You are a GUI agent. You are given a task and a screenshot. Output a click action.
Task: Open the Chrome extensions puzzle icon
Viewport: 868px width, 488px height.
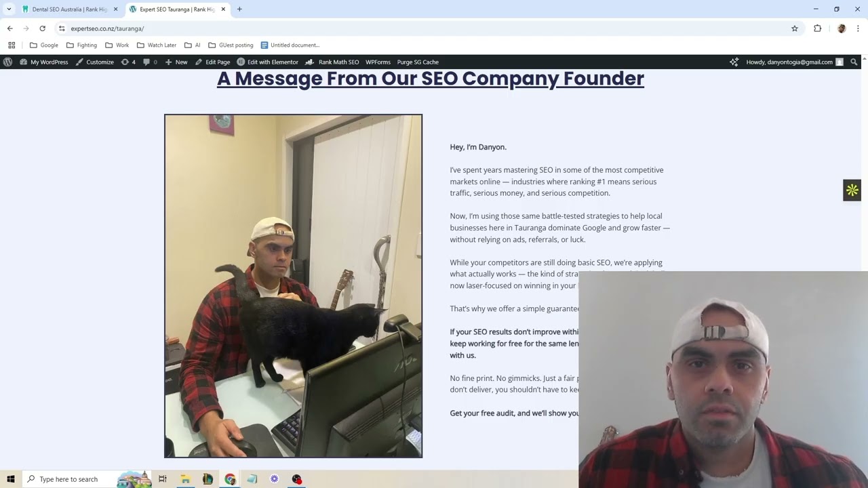pos(817,28)
